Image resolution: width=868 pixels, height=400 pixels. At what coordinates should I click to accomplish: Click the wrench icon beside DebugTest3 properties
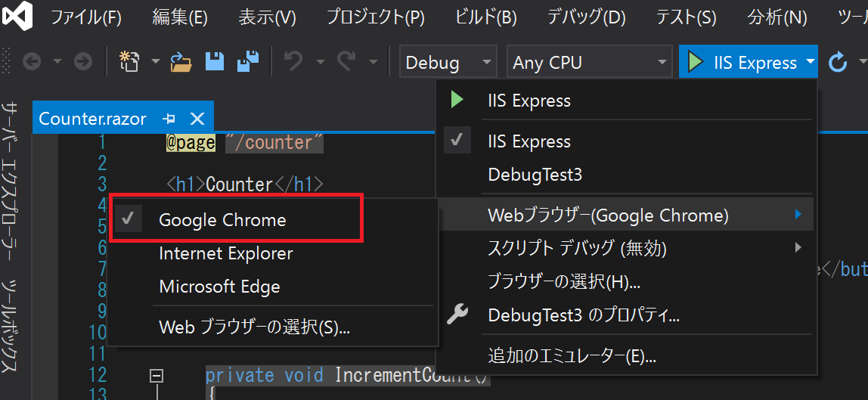pos(457,315)
